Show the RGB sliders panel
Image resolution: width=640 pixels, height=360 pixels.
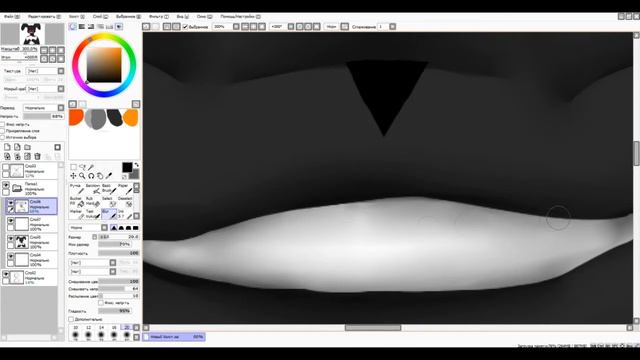pyautogui.click(x=82, y=27)
